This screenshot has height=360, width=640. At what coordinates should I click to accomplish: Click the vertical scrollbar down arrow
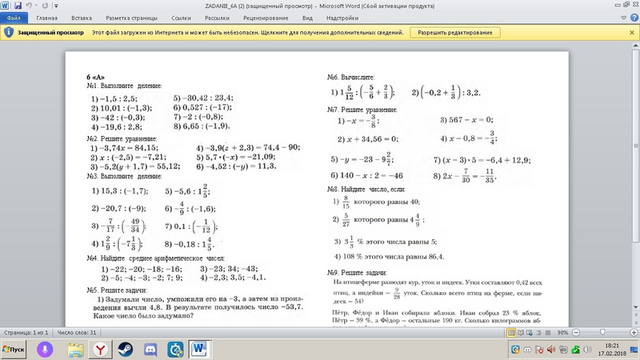(x=636, y=307)
